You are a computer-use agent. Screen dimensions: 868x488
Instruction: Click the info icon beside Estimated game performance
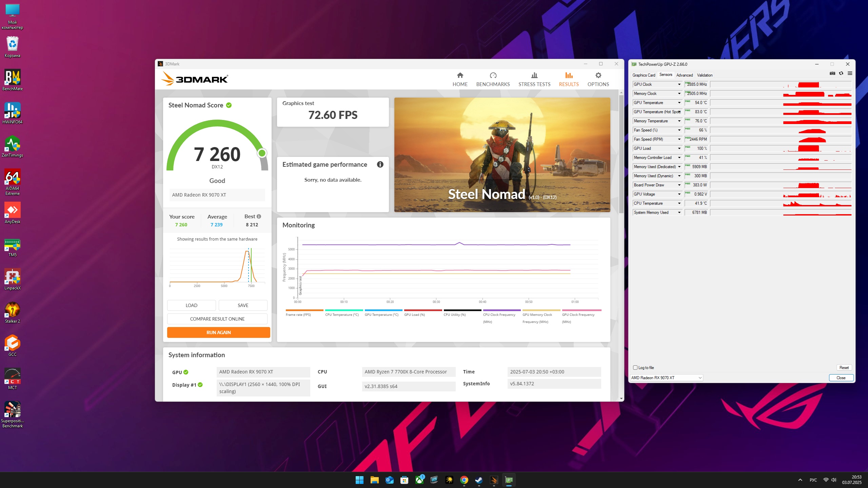click(x=380, y=165)
